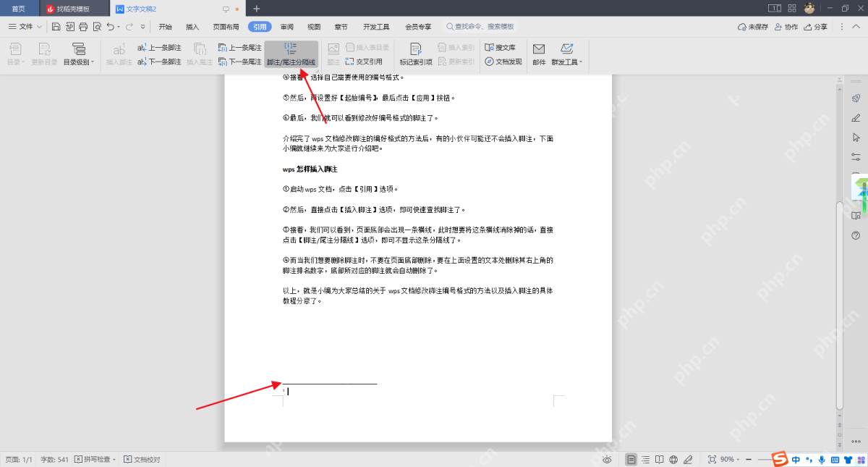Switch to the Start (开始) ribbon tab
The image size is (868, 467).
(x=165, y=27)
